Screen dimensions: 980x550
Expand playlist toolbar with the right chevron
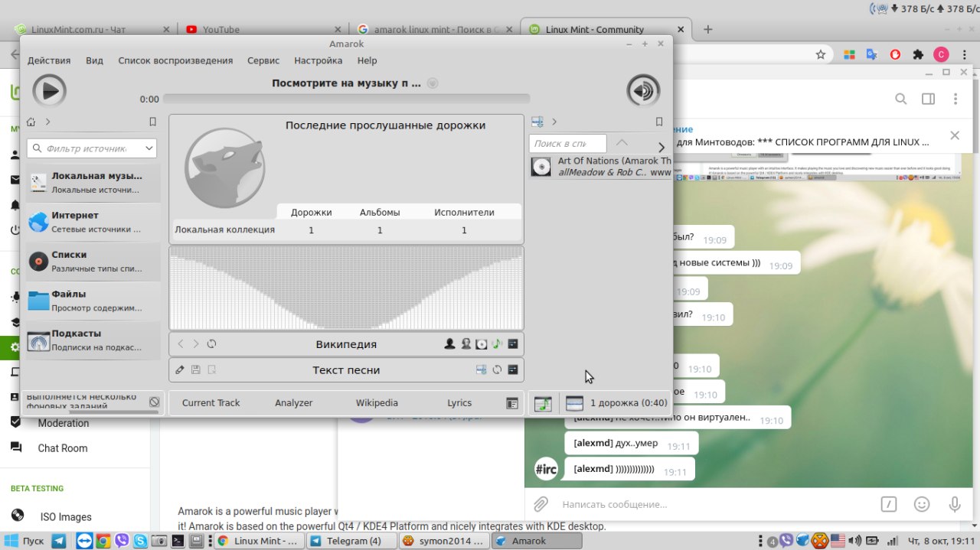tap(661, 147)
